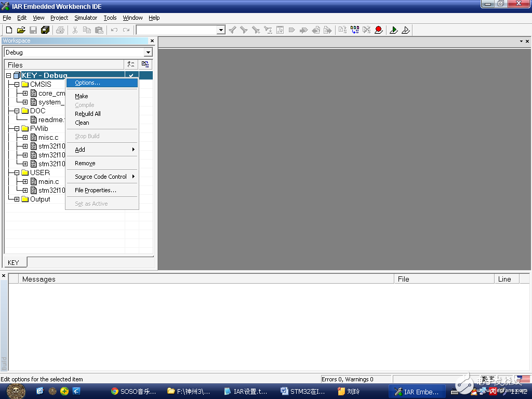Click the Debug without Downloading icon
This screenshot has height=399, width=532.
pos(406,30)
